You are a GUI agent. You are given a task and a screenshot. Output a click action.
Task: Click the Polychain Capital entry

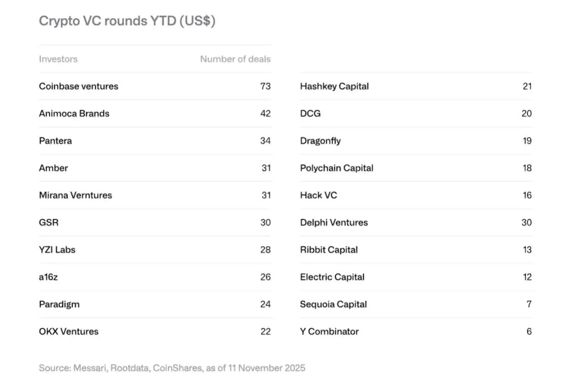point(336,168)
